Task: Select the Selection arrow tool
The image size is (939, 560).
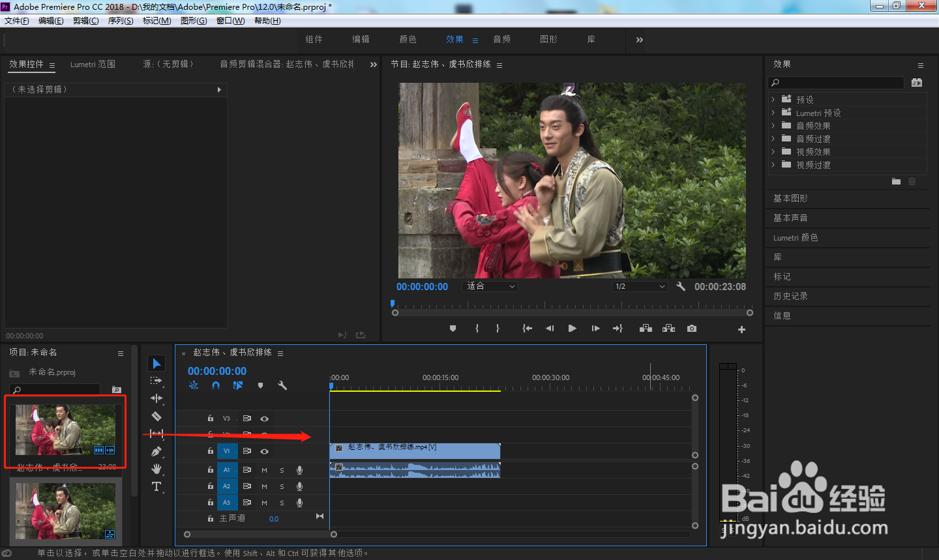Action: (x=156, y=363)
